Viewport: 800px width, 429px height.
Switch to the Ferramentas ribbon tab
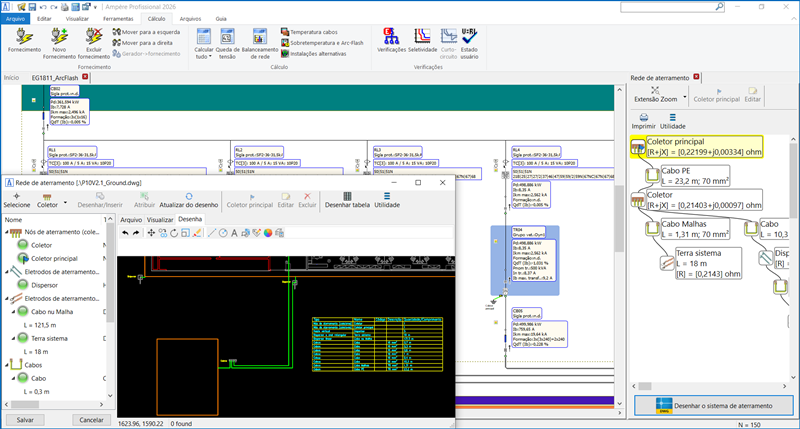tap(118, 18)
